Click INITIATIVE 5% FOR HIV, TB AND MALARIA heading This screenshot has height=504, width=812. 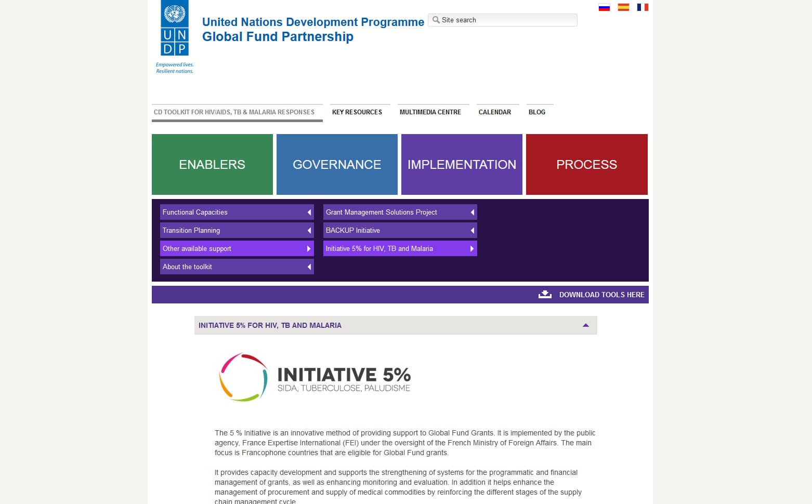270,325
